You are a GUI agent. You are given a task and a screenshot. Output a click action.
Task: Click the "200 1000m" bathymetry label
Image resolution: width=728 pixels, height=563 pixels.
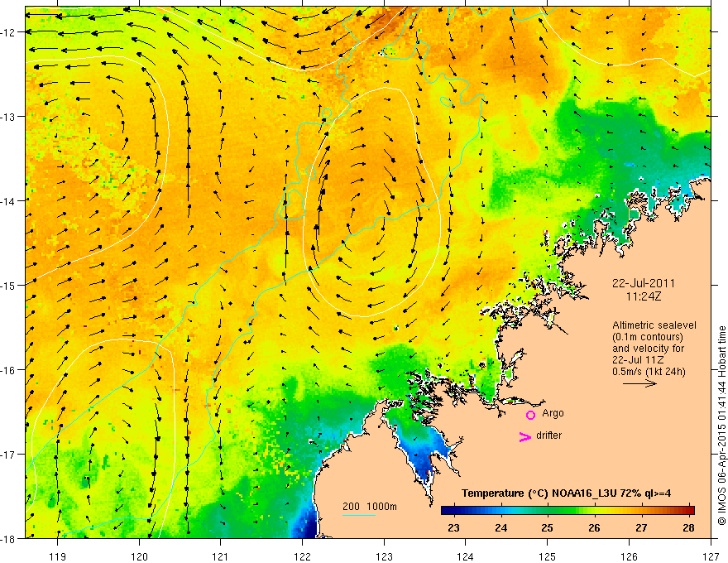370,507
